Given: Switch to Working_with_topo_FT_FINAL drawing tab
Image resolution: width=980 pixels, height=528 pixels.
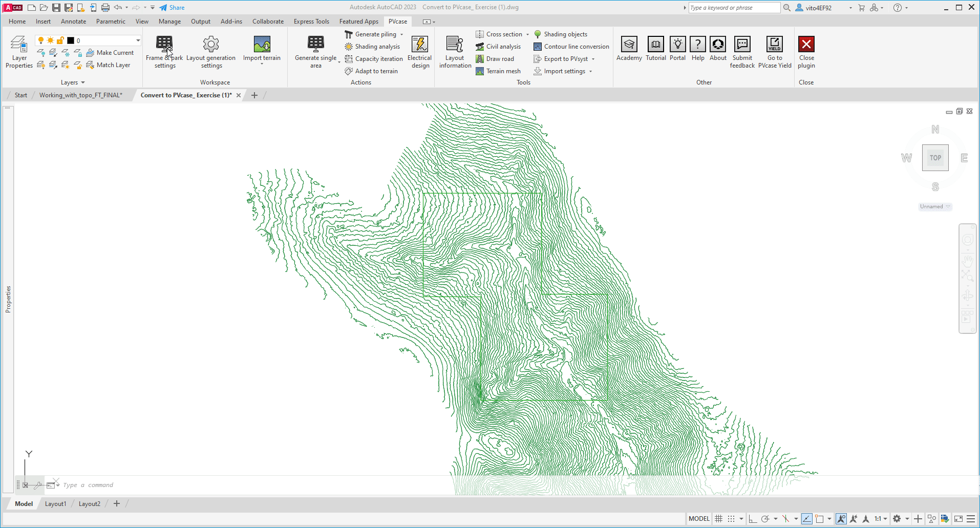Looking at the screenshot, I should (x=81, y=95).
